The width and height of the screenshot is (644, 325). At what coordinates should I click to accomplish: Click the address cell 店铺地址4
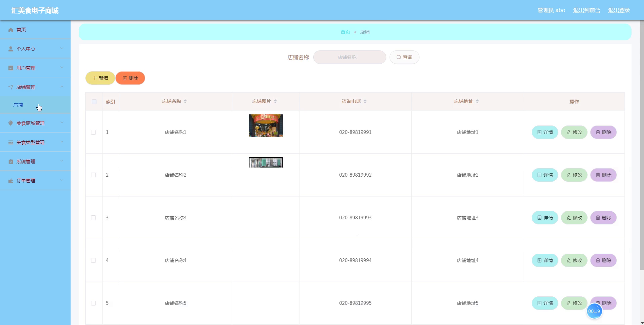(x=468, y=260)
